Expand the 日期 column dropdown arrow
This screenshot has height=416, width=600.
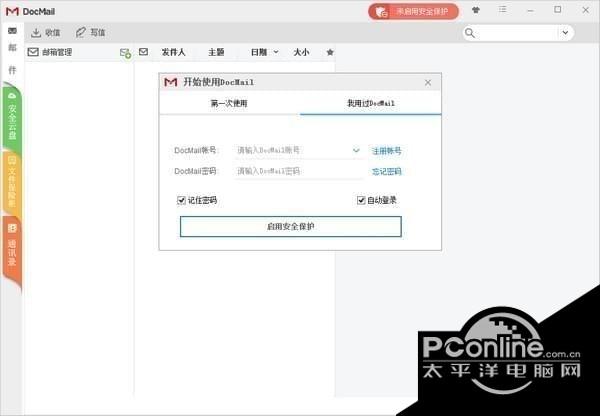click(x=276, y=52)
